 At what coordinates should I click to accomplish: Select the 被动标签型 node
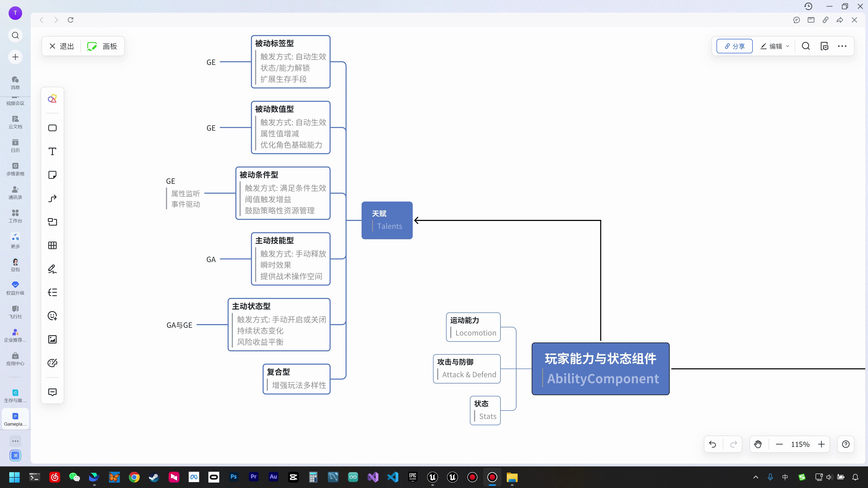290,62
